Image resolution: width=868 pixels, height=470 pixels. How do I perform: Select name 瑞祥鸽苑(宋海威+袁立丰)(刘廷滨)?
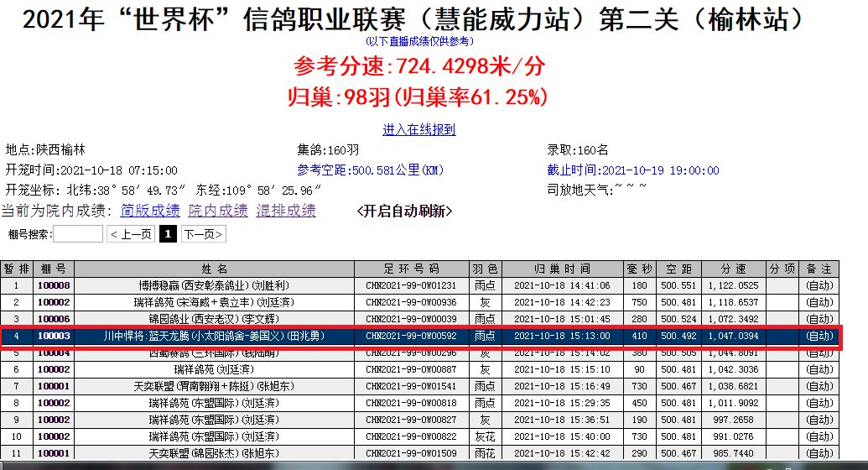coord(214,303)
